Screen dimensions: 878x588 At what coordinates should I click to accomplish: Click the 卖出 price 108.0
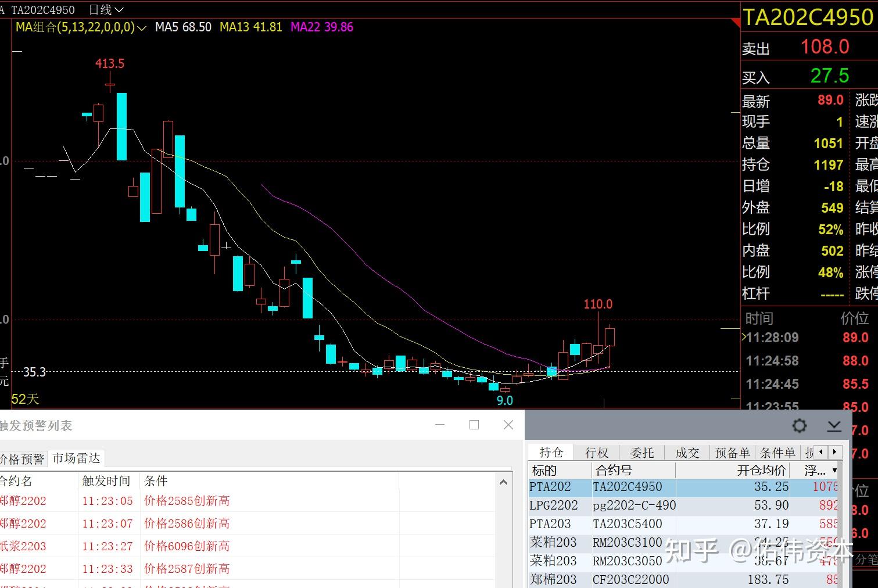(x=825, y=46)
